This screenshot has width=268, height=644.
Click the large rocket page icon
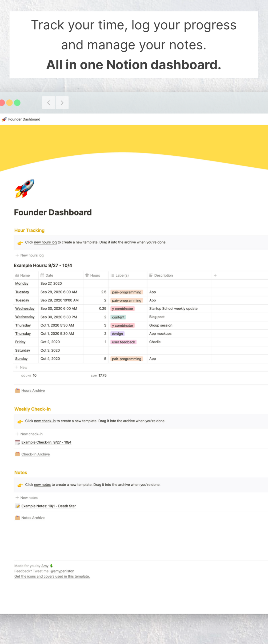coord(25,189)
